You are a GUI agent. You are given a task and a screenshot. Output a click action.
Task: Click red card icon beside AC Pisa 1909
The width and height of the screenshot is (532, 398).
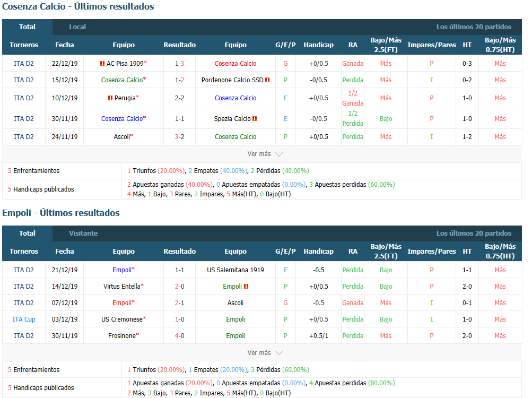pos(102,64)
